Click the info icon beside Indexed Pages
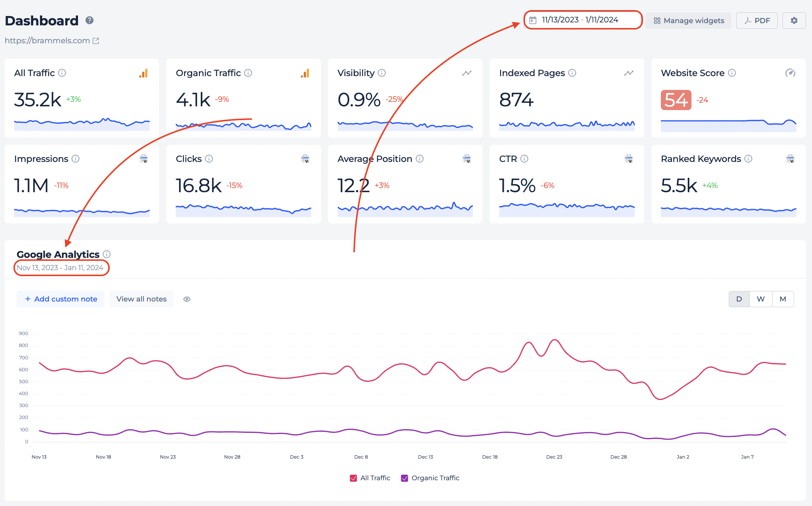812x506 pixels. [x=572, y=73]
